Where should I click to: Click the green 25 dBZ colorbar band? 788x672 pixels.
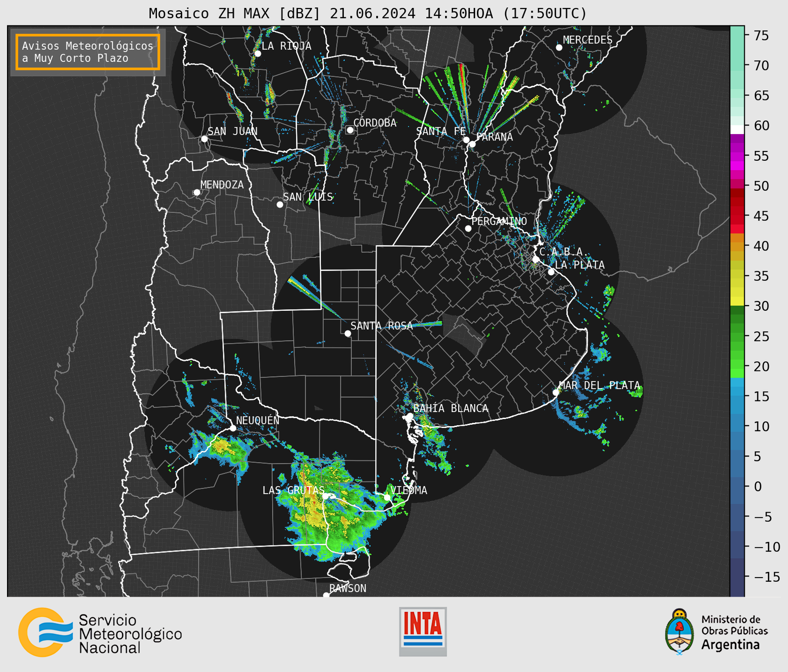pos(737,336)
